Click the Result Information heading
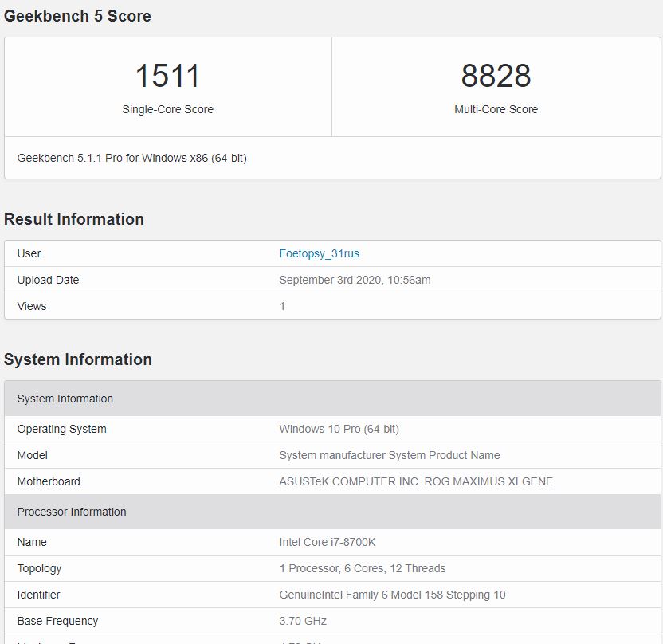The width and height of the screenshot is (663, 644). point(74,219)
